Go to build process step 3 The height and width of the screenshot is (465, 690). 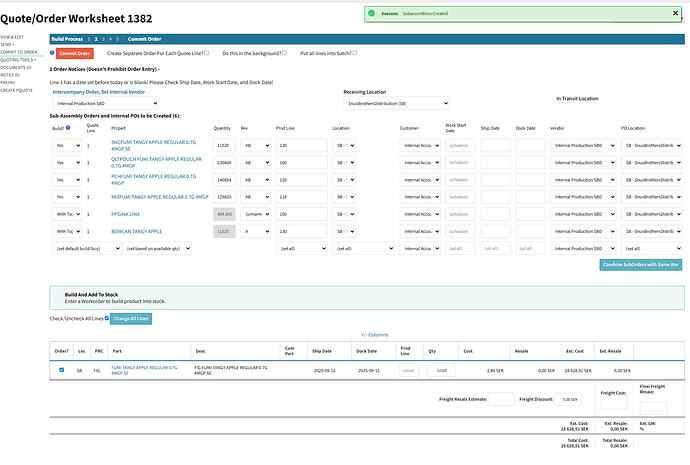(101, 38)
